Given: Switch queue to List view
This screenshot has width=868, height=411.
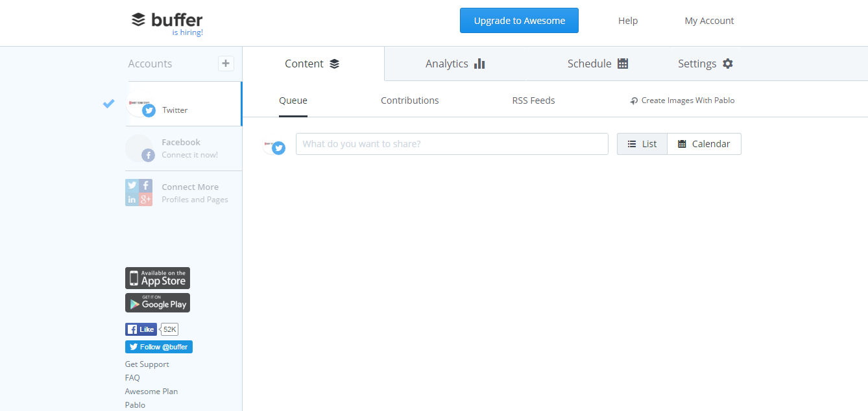Looking at the screenshot, I should click(642, 144).
